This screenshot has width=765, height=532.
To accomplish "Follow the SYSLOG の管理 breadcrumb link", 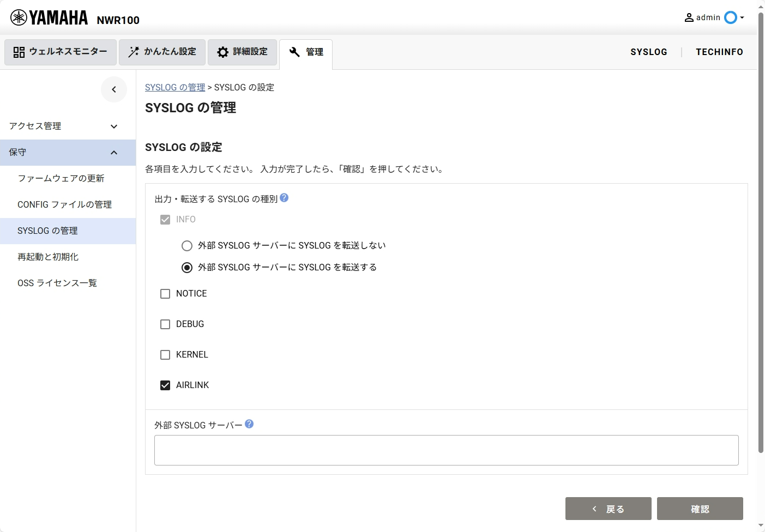I will pos(175,87).
